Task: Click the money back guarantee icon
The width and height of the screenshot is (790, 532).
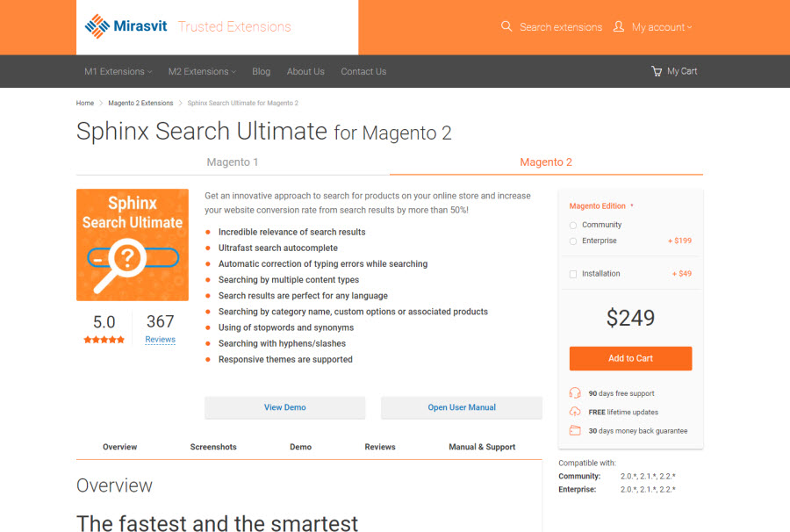Action: pyautogui.click(x=575, y=431)
